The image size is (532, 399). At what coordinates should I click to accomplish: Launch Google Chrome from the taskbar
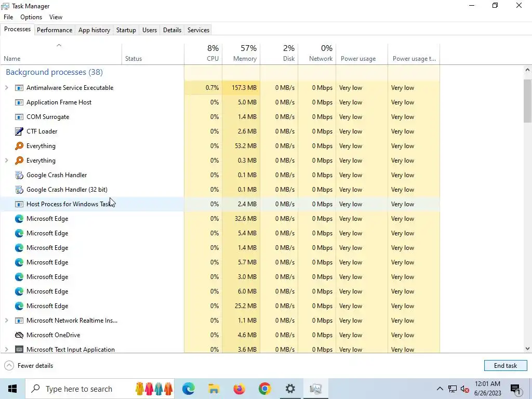(264, 389)
